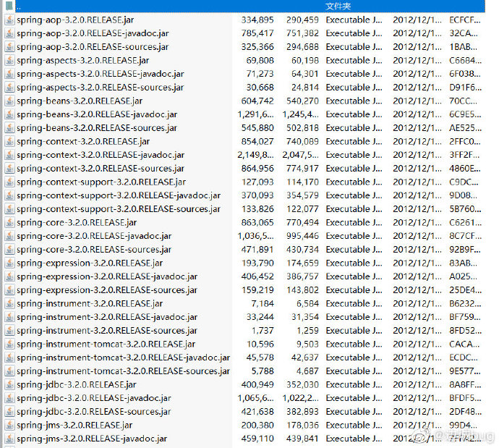Click the icon of spring-aspects-3.2.0.RELEASE.jar
This screenshot has width=499, height=448.
click(10, 60)
